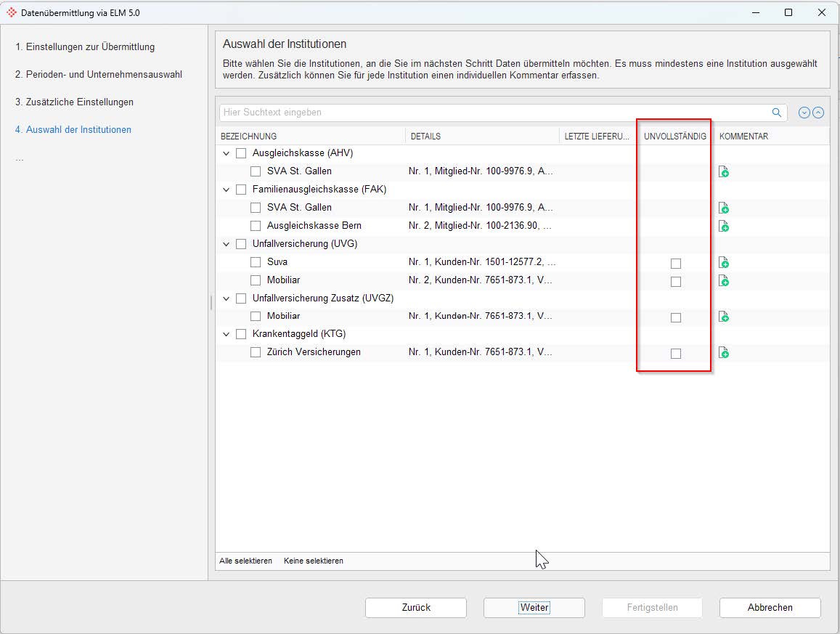The width and height of the screenshot is (840, 634).
Task: Collapse the Unfallversicherung (UVG) tree node
Action: tap(227, 244)
